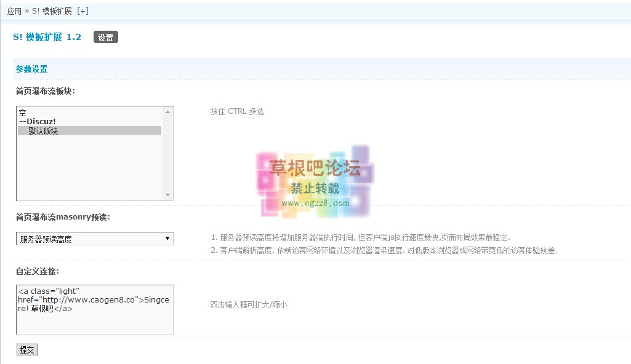Click the 设置 settings button

click(x=105, y=37)
